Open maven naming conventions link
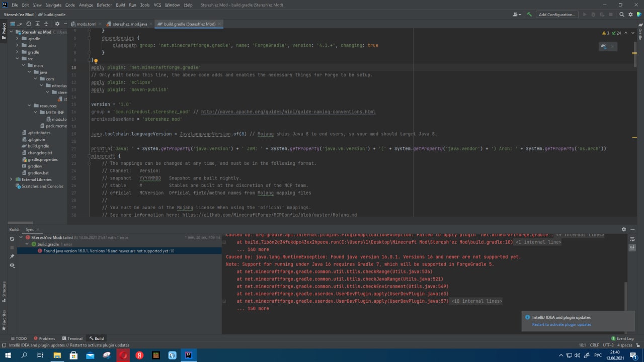644x362 pixels. tap(288, 112)
